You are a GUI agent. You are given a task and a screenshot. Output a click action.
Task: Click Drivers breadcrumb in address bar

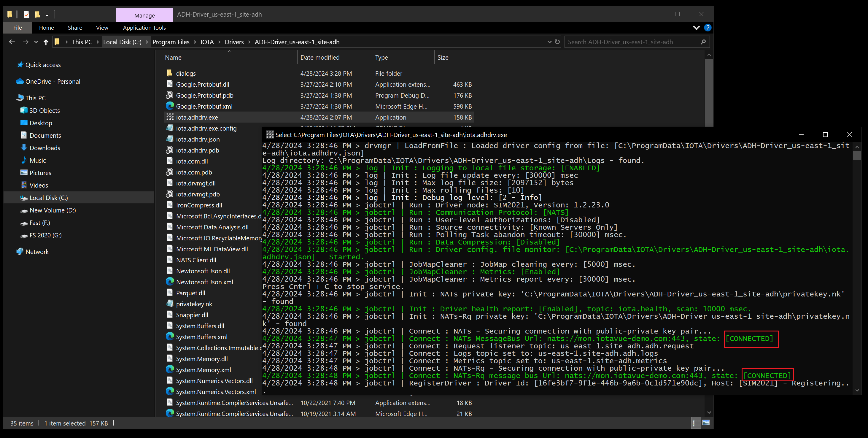tap(234, 42)
